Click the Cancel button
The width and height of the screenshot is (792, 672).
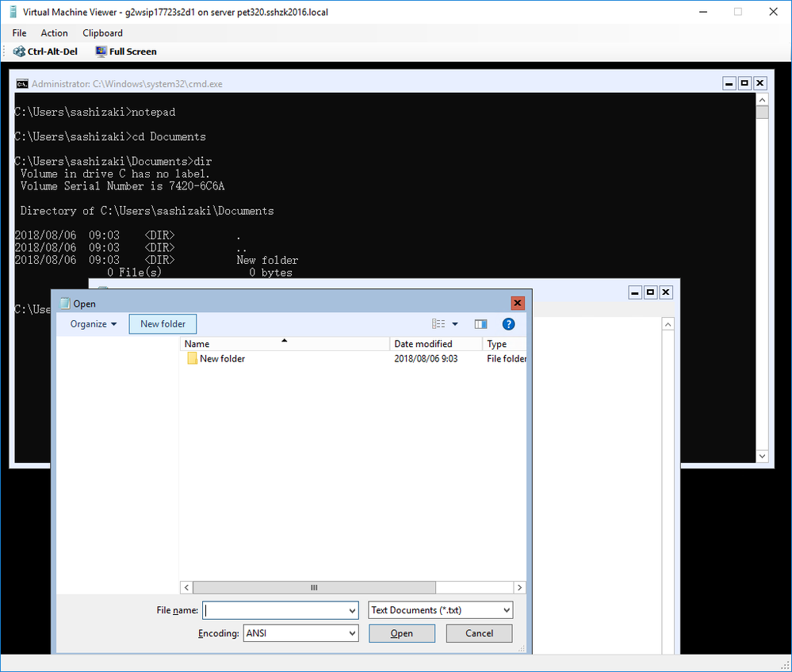click(479, 633)
